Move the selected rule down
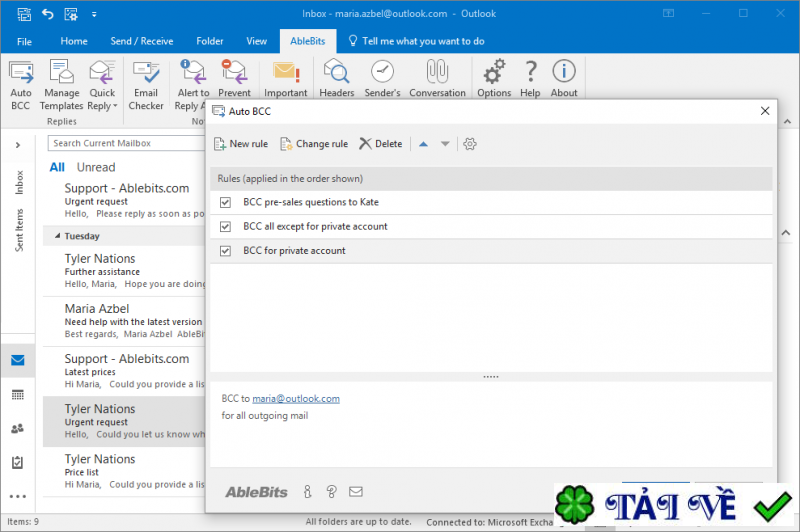 coord(445,144)
